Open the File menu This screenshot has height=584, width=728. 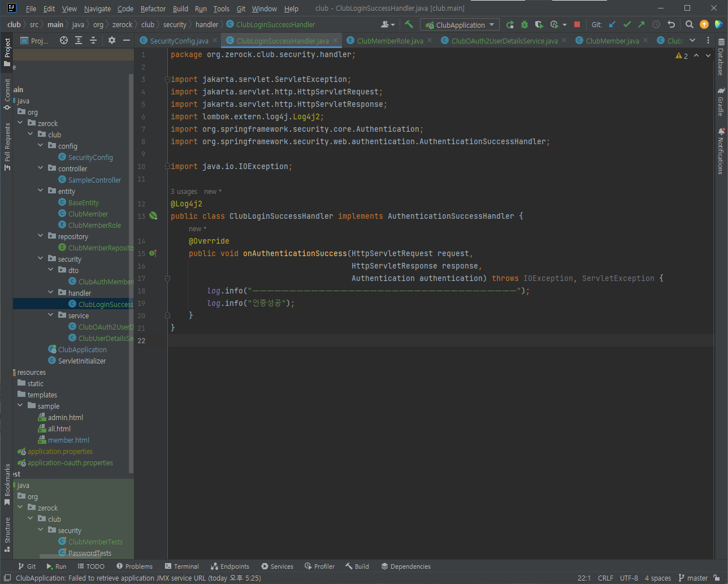(31, 8)
